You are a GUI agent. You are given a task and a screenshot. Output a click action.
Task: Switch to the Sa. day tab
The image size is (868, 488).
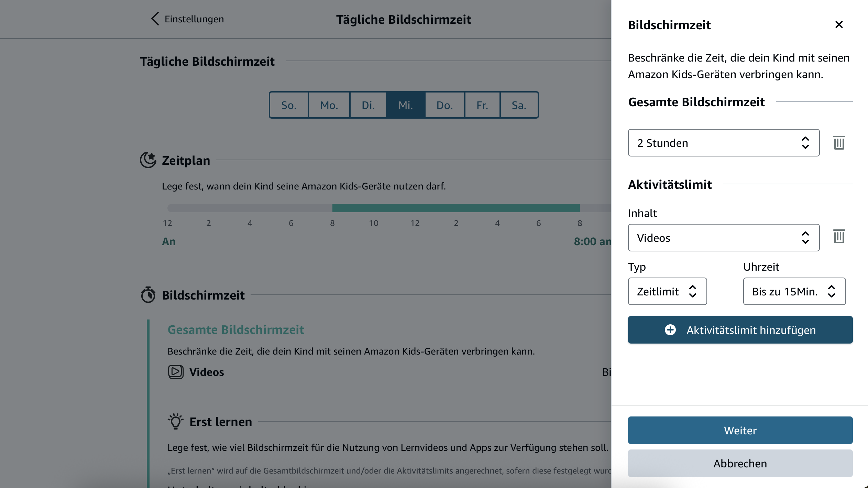coord(519,105)
